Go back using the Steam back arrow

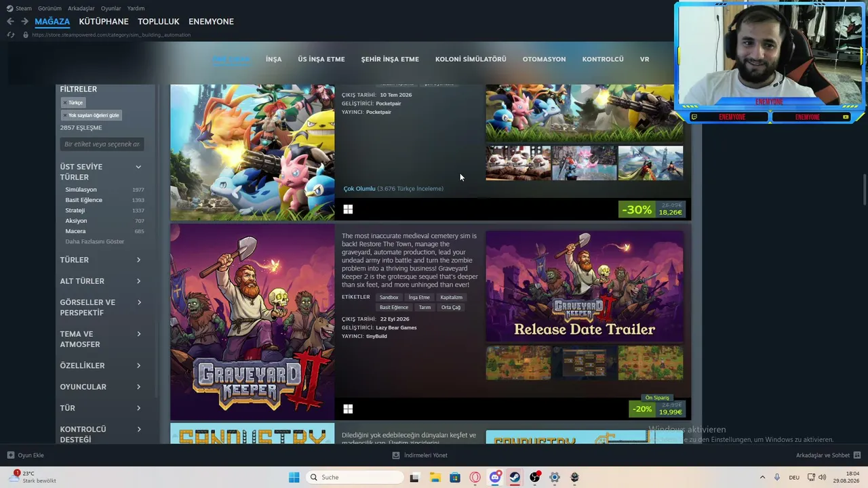pyautogui.click(x=10, y=22)
